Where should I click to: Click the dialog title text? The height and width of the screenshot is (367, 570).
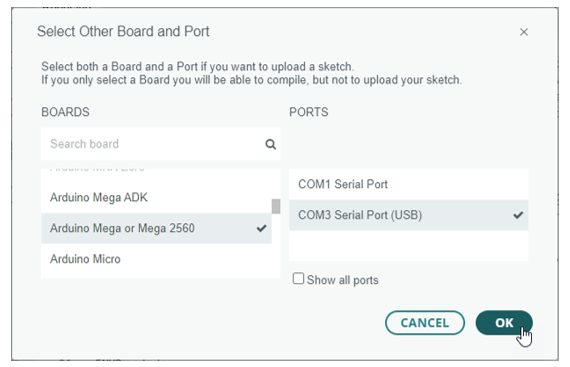pos(123,32)
